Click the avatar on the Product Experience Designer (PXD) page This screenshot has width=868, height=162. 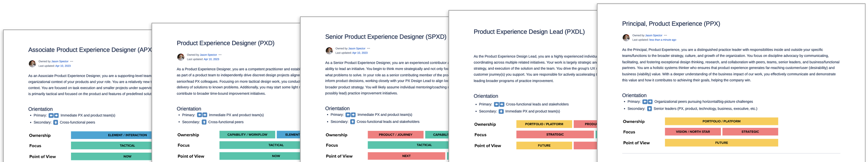tap(181, 57)
